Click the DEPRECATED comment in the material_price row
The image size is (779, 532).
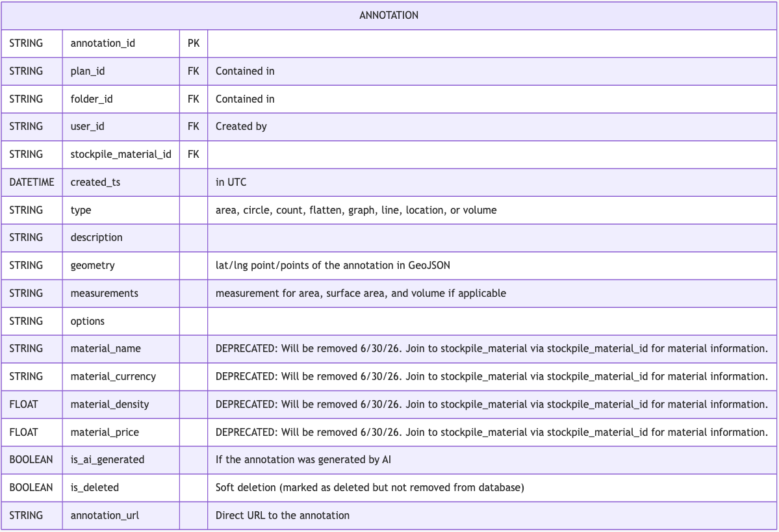(x=492, y=432)
